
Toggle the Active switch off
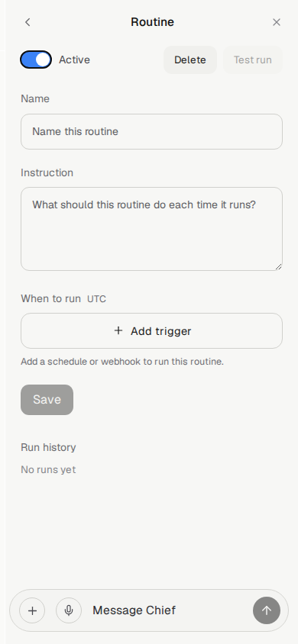coord(36,60)
